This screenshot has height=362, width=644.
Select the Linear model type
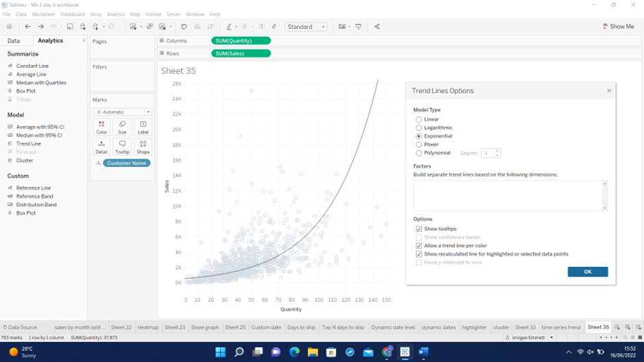tap(419, 120)
